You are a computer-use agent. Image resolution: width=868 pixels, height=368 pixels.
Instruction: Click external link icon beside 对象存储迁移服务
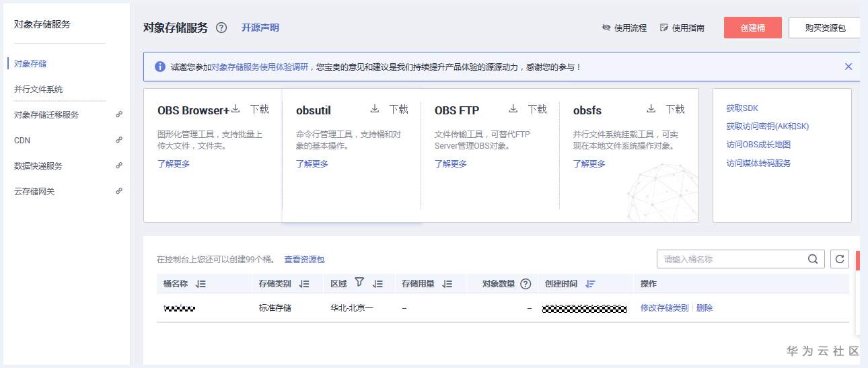pyautogui.click(x=119, y=114)
